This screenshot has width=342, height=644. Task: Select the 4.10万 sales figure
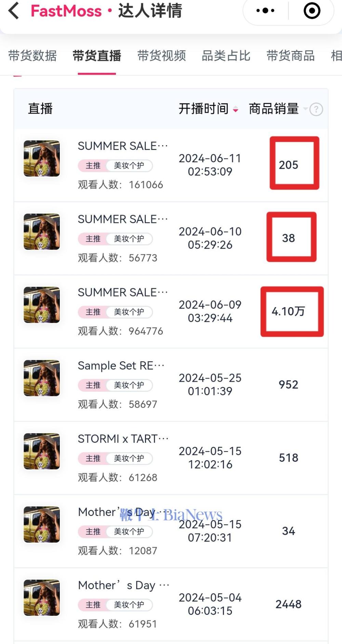click(x=288, y=311)
